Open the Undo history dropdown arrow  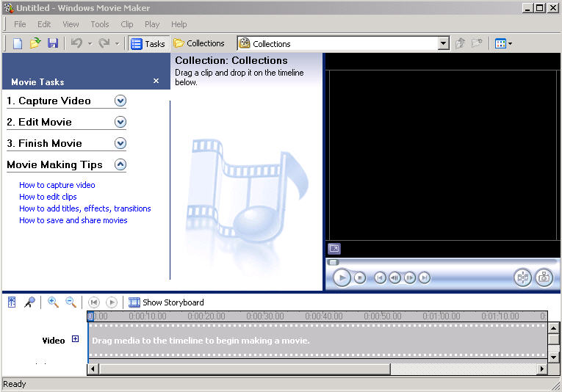[90, 43]
